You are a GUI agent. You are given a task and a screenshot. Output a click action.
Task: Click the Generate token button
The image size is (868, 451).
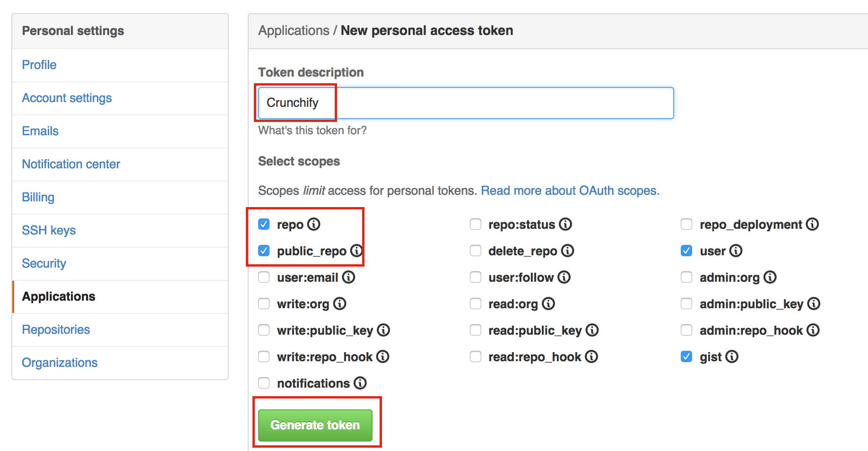click(x=315, y=425)
